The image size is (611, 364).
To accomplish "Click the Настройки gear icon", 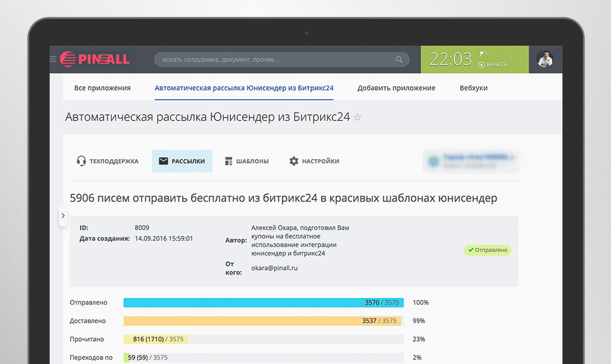I will coord(294,161).
